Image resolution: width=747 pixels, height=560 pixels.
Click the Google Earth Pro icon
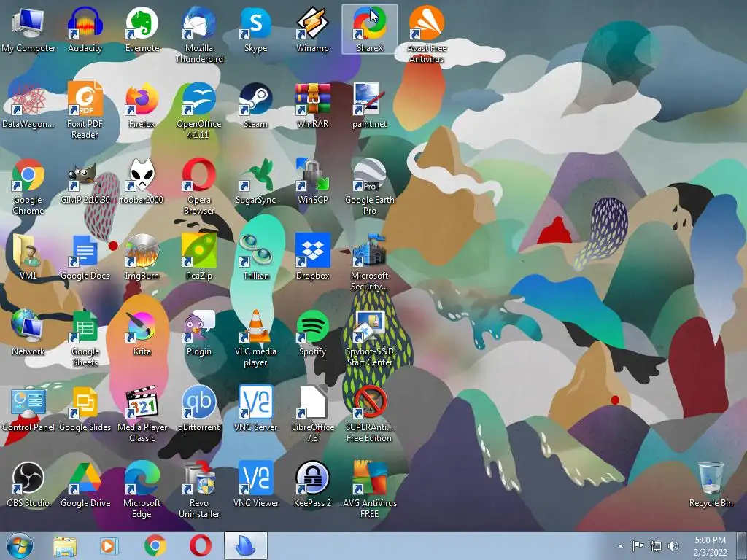(x=370, y=186)
